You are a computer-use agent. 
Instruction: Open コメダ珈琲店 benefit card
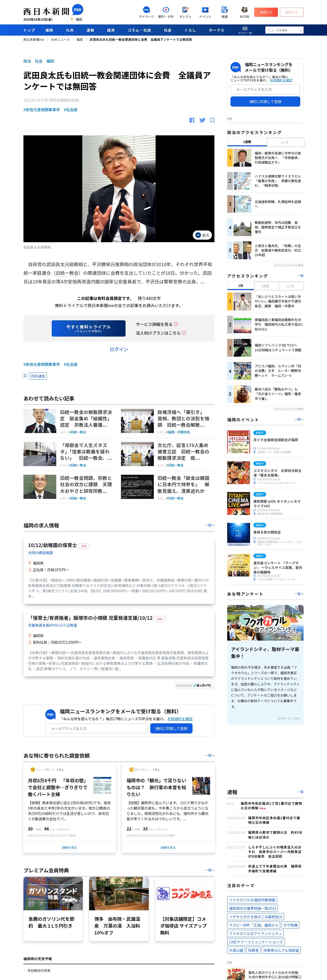click(x=185, y=909)
